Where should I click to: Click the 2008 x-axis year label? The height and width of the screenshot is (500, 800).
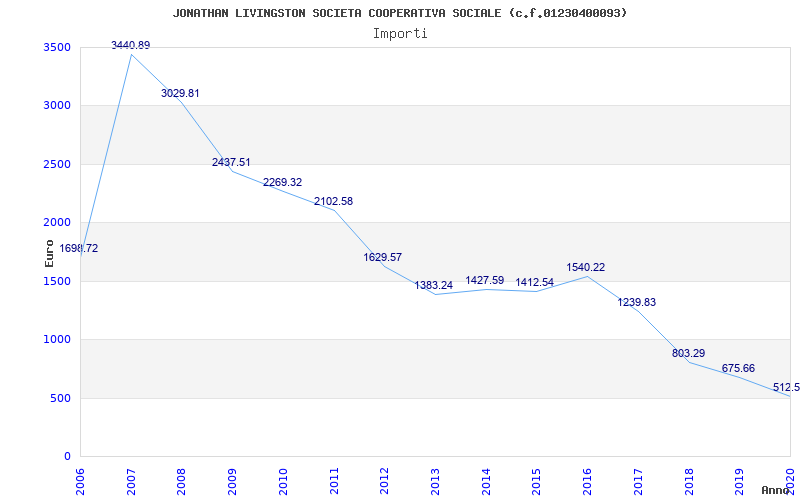182,481
